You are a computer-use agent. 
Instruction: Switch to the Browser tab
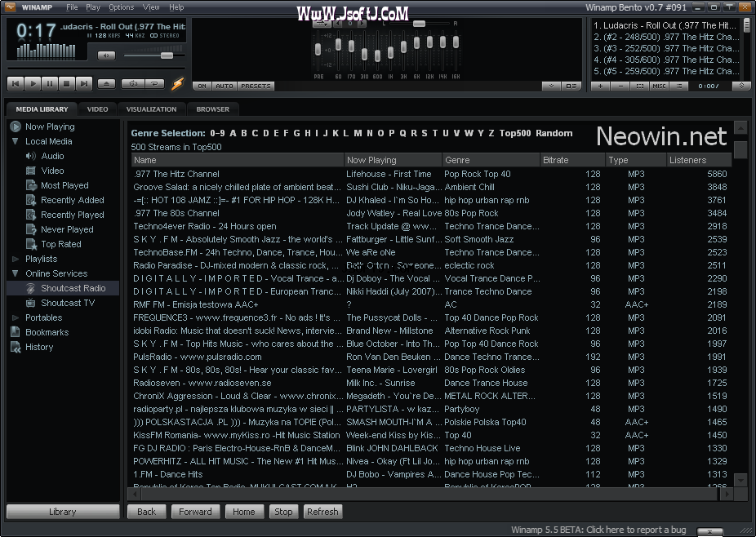coord(212,109)
